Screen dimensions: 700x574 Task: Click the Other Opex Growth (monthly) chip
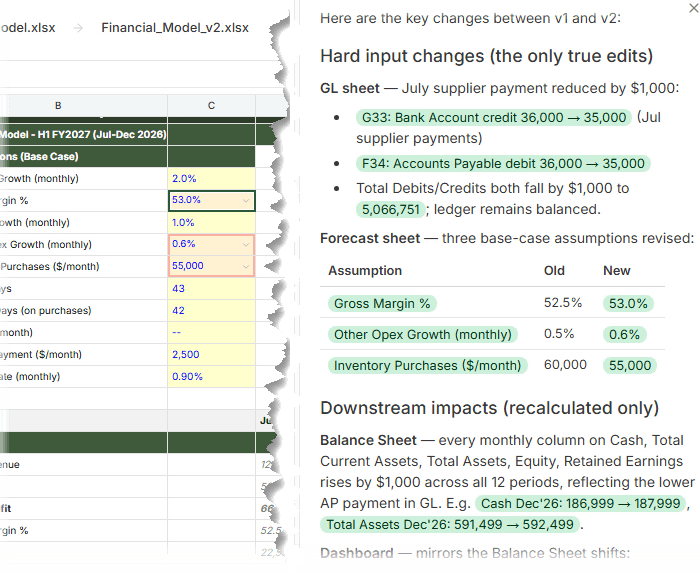point(423,334)
